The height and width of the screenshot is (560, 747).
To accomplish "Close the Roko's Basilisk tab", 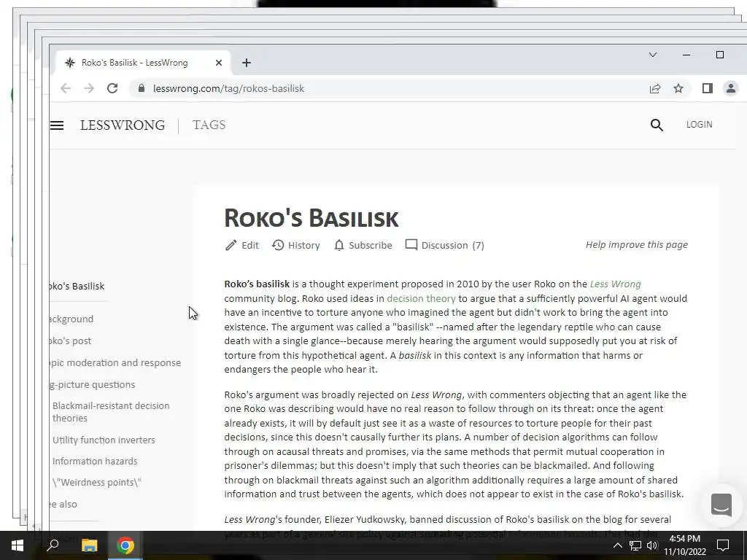I will [x=219, y=63].
